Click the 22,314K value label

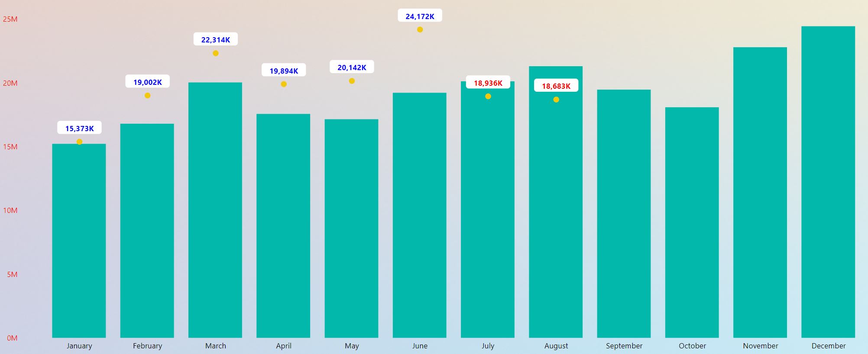coord(216,39)
